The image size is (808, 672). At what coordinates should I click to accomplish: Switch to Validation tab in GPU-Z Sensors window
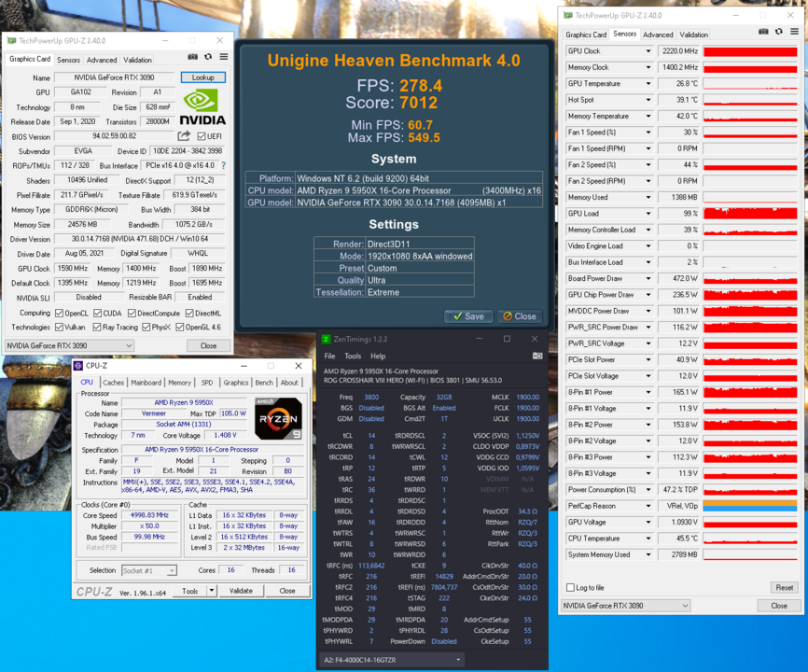click(x=693, y=35)
